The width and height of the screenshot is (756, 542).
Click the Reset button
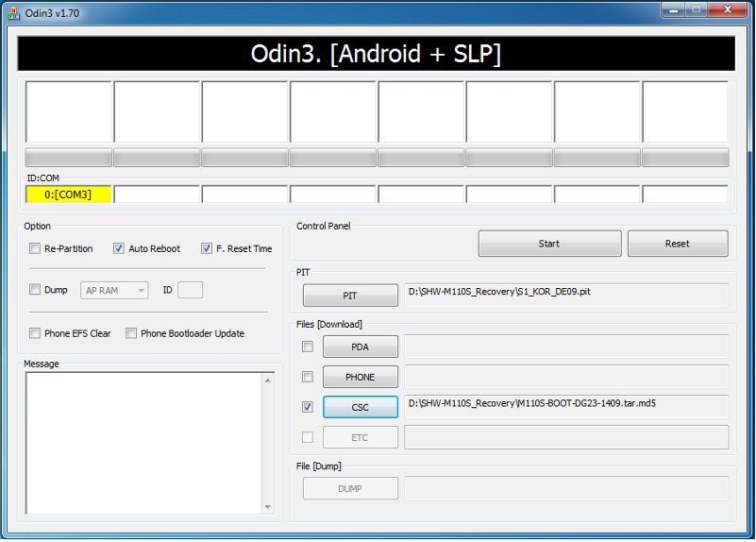678,244
